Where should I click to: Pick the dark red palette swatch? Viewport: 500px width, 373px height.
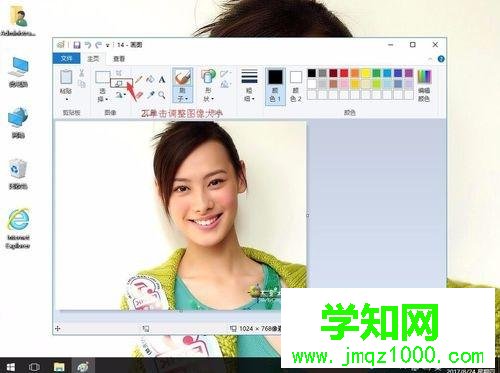tap(333, 73)
